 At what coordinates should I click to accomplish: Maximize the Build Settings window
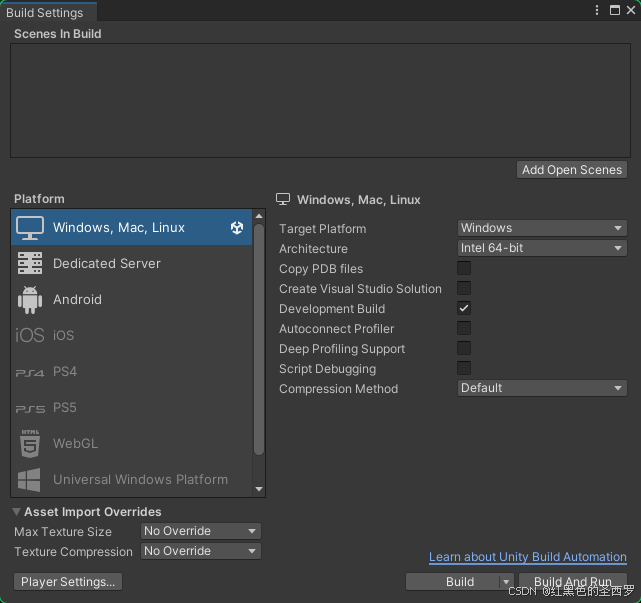[x=615, y=10]
